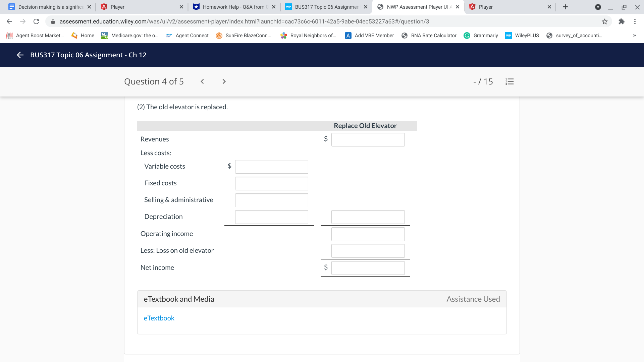This screenshot has height=362, width=644.
Task: Open new tab with plus button
Action: pyautogui.click(x=565, y=7)
